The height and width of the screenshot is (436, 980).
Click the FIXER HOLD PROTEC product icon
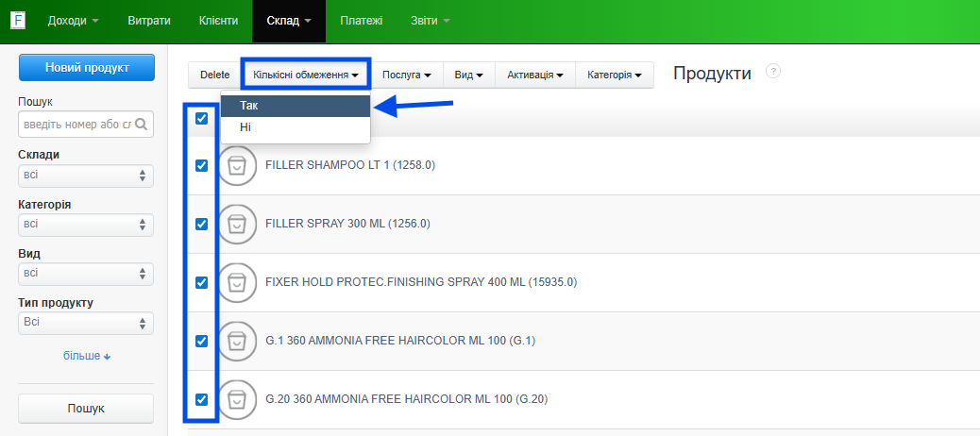237,282
